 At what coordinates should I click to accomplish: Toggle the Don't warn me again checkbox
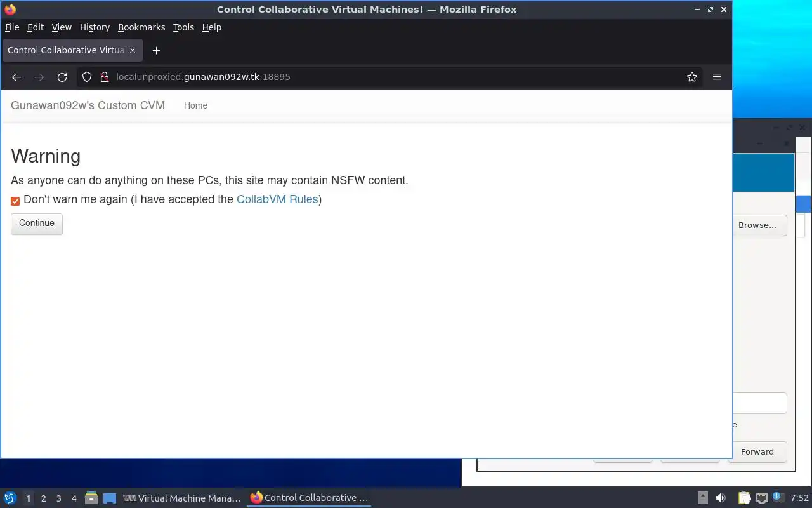(15, 201)
